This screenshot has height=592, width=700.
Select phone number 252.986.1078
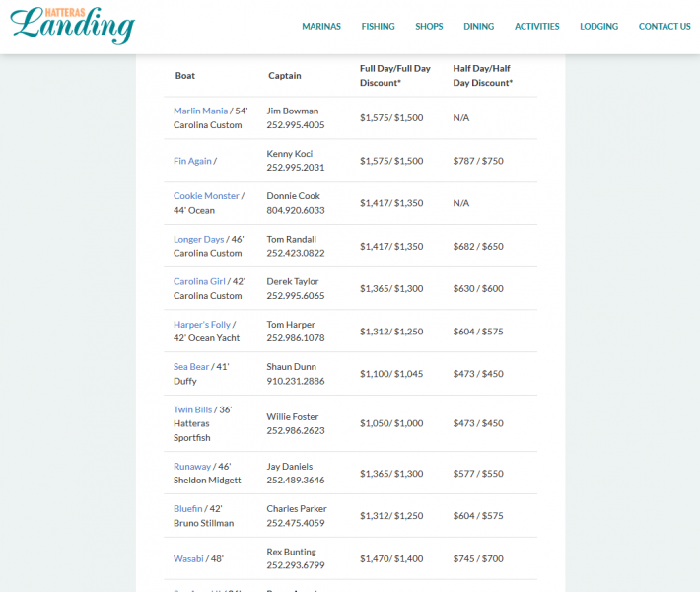[296, 338]
